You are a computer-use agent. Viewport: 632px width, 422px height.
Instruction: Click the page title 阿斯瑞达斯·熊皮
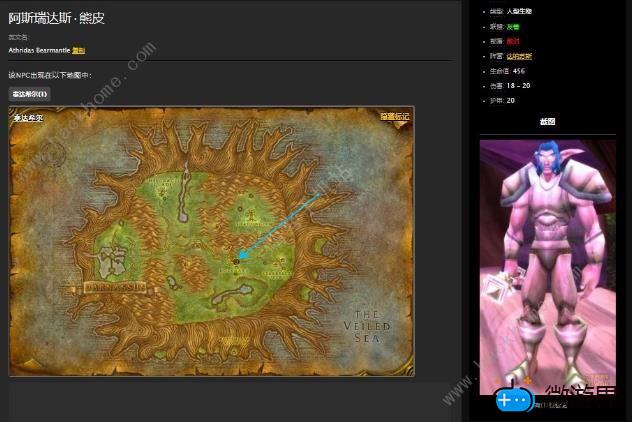pos(56,18)
